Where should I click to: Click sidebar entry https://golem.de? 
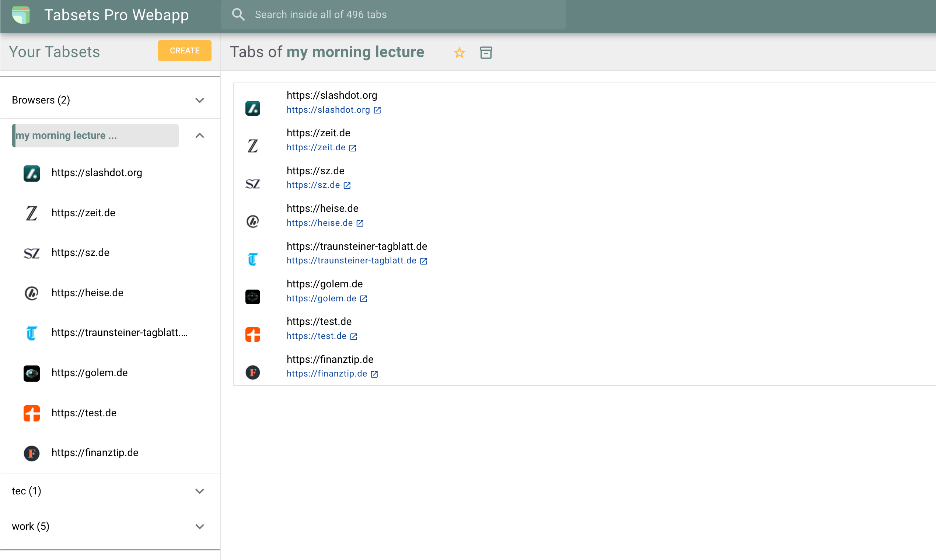tap(90, 373)
